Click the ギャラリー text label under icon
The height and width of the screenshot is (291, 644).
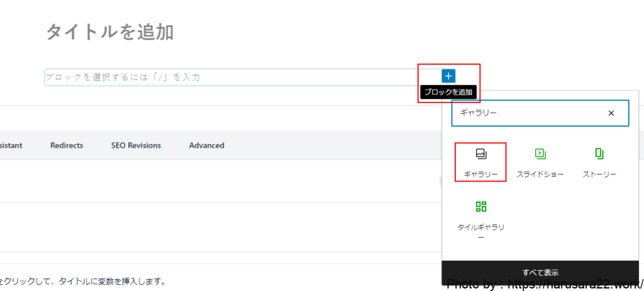(480, 174)
